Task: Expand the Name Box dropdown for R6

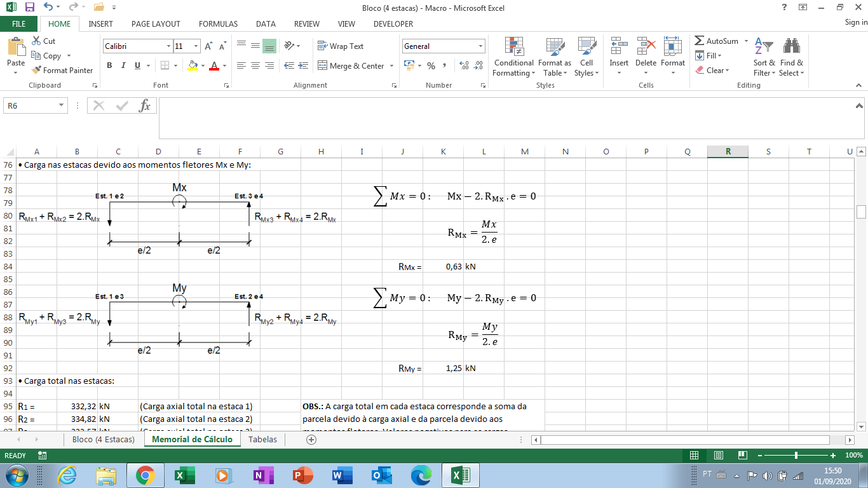Action: (62, 105)
